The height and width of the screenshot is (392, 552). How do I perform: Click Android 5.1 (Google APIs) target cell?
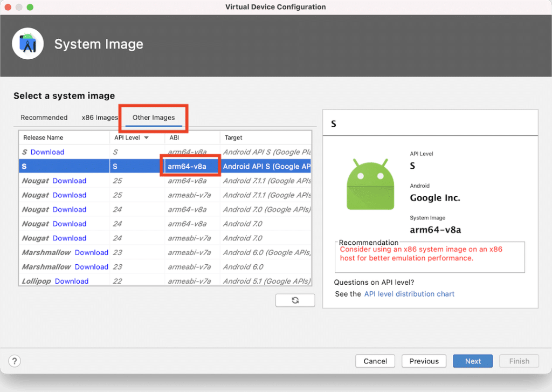(x=266, y=281)
